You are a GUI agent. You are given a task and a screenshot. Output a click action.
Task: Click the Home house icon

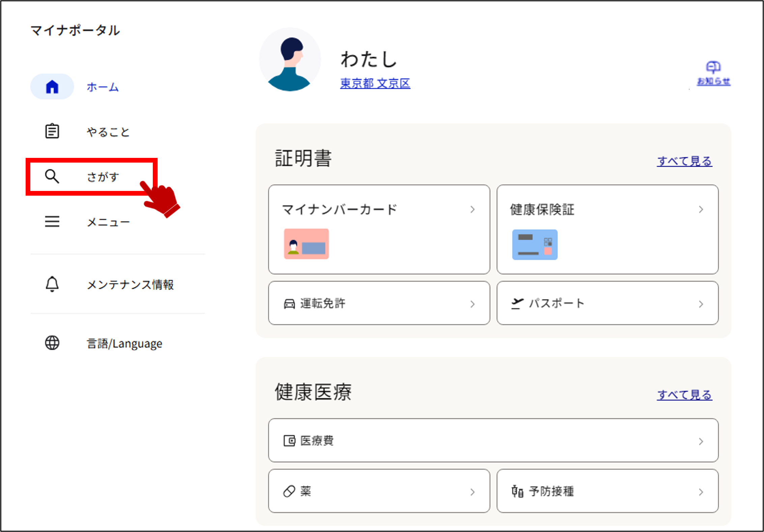click(52, 87)
